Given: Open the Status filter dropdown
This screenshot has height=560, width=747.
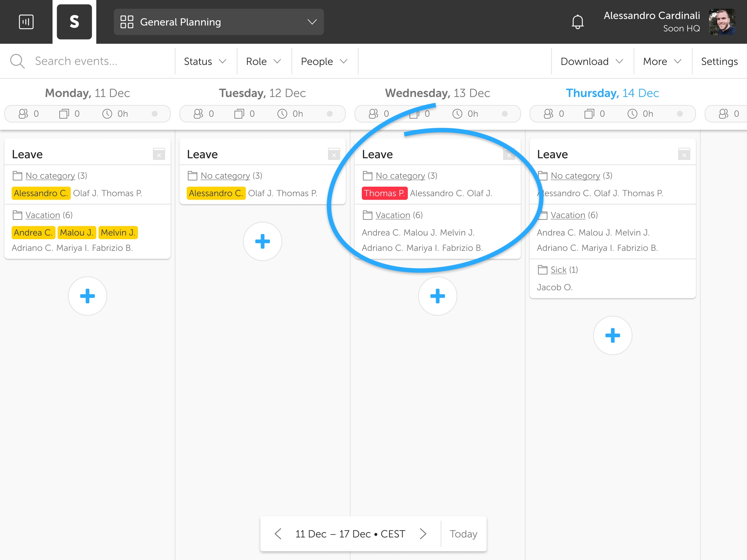Looking at the screenshot, I should pos(205,62).
